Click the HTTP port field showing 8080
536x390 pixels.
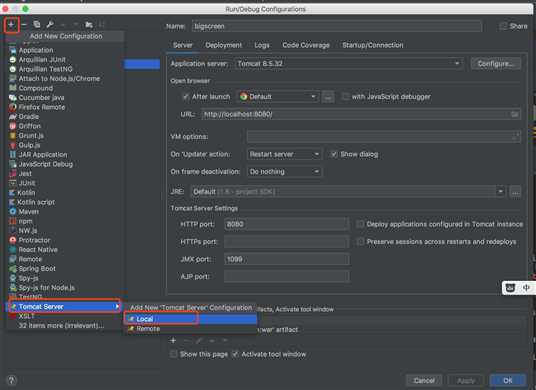286,224
